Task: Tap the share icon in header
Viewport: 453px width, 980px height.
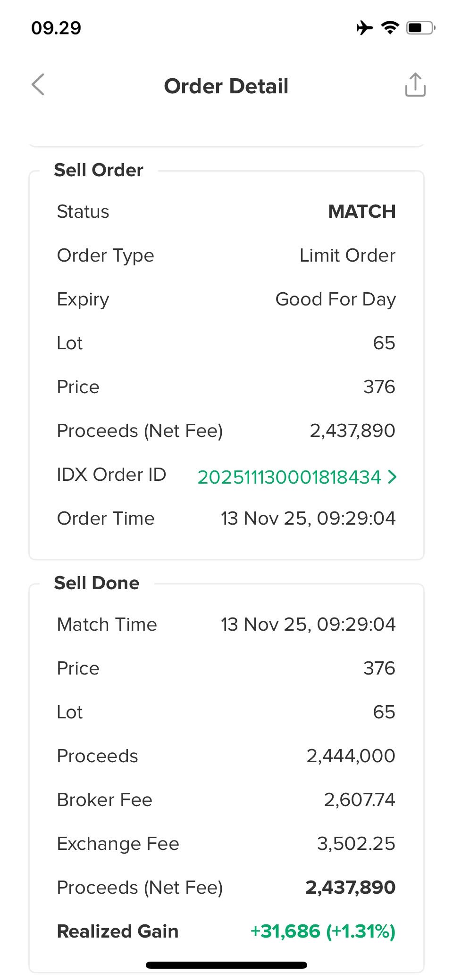Action: (415, 85)
